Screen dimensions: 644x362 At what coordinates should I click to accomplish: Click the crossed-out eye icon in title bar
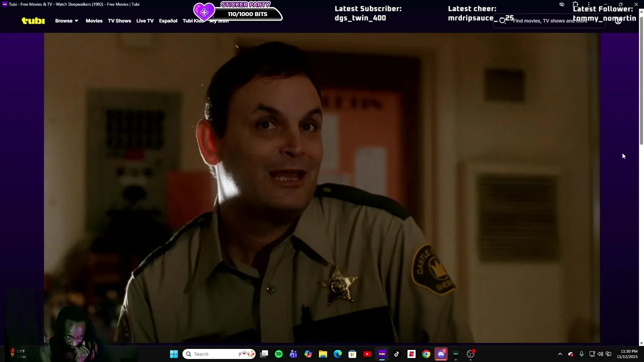tap(561, 5)
